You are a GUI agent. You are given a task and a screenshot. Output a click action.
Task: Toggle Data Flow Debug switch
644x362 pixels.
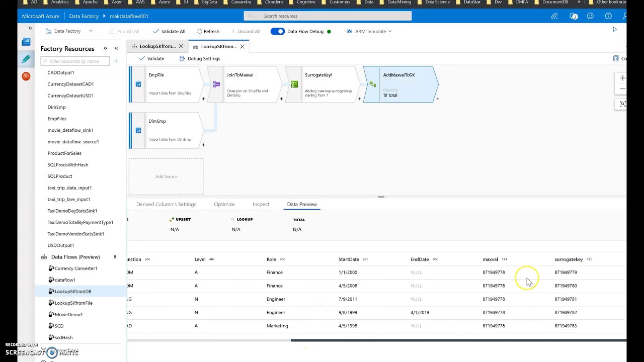coord(277,31)
